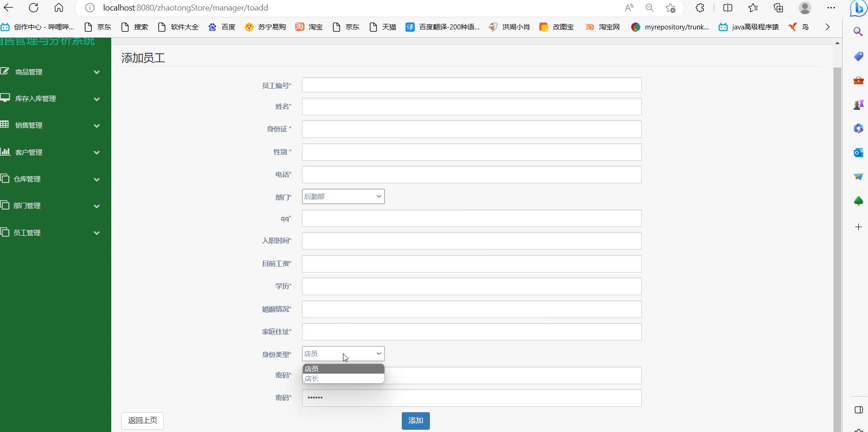Open the sidebar search icon
Screen dimensions: 868x432
point(858,31)
